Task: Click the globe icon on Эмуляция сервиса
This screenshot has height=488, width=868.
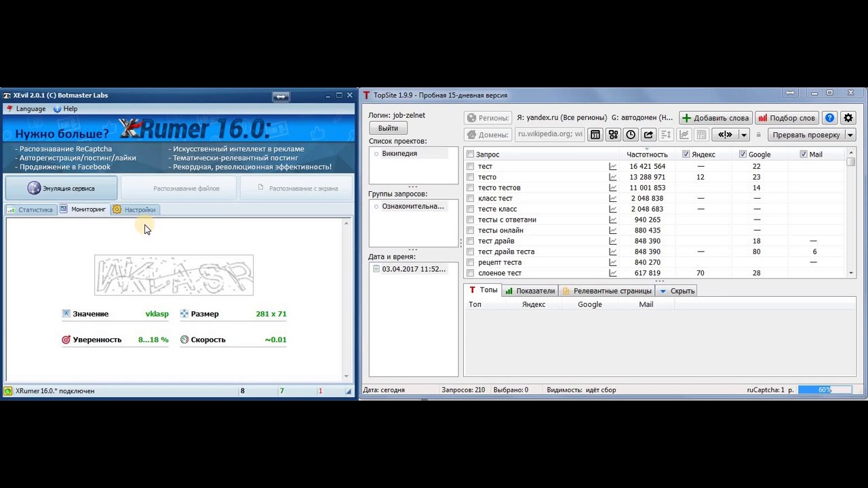Action: (x=34, y=188)
